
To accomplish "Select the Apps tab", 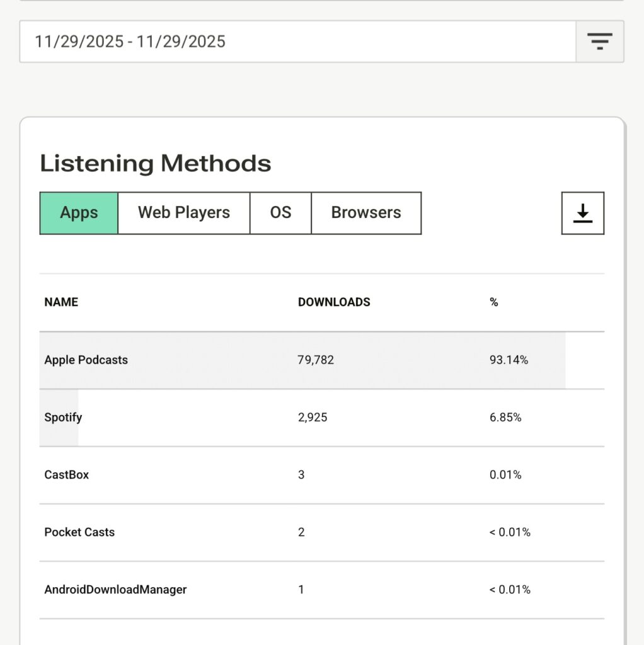I will pos(79,213).
